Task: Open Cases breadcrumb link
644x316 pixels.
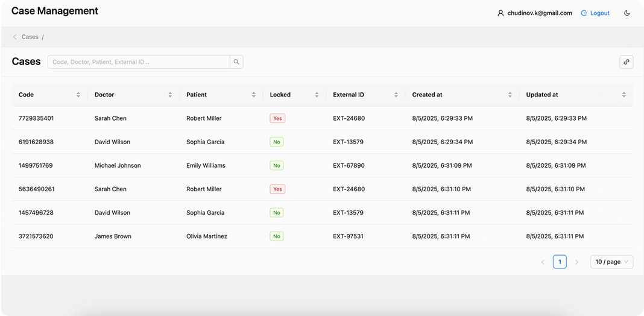Action: coord(30,37)
